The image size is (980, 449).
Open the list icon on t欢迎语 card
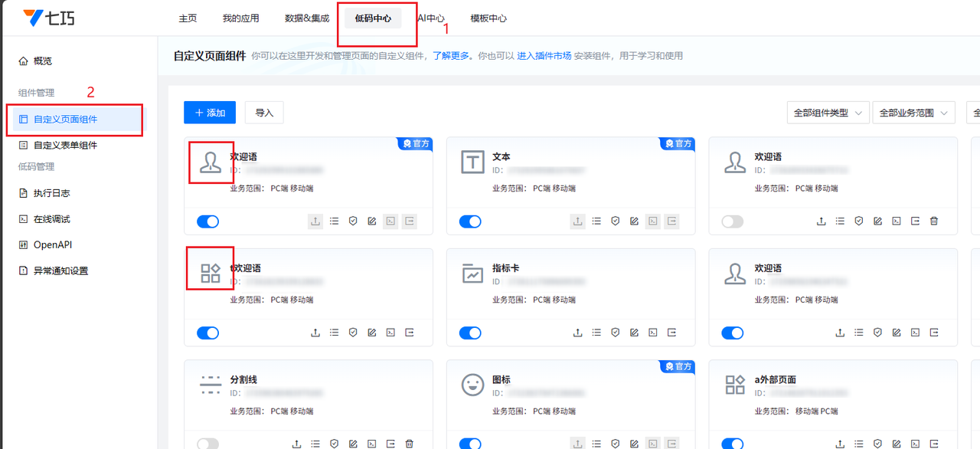coord(334,333)
